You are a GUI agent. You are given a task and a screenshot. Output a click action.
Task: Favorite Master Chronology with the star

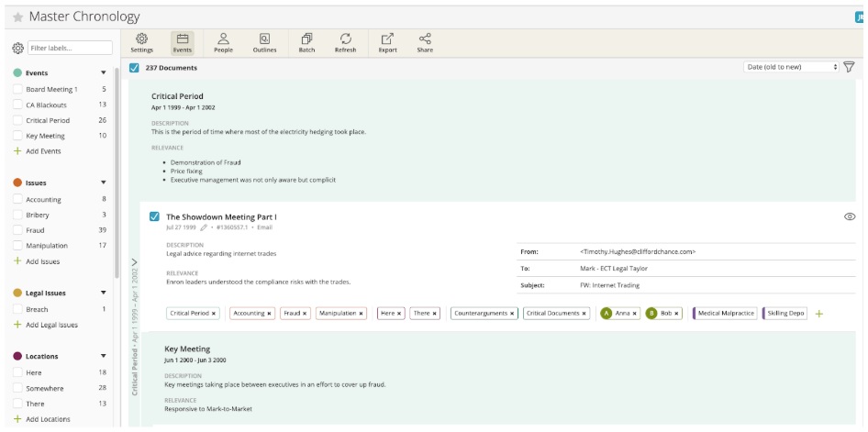17,17
